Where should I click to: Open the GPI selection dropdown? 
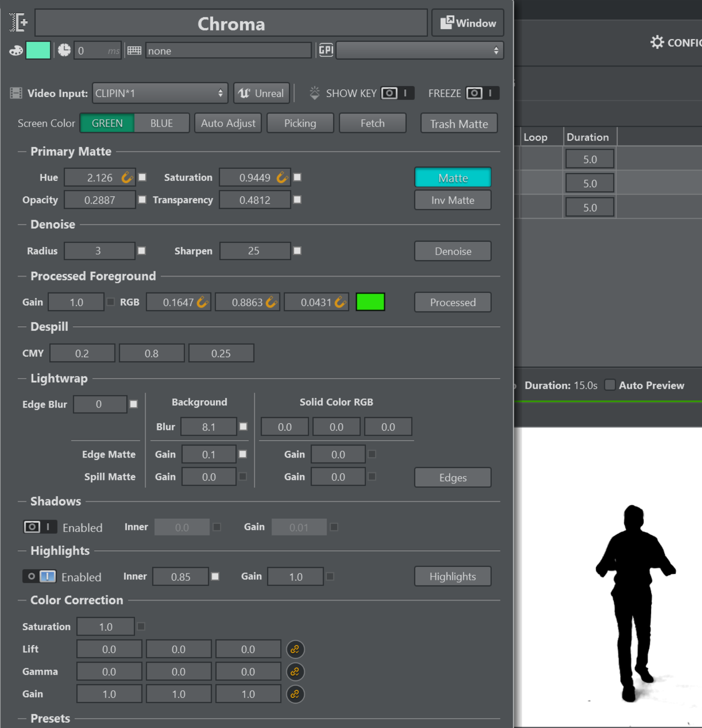(419, 51)
